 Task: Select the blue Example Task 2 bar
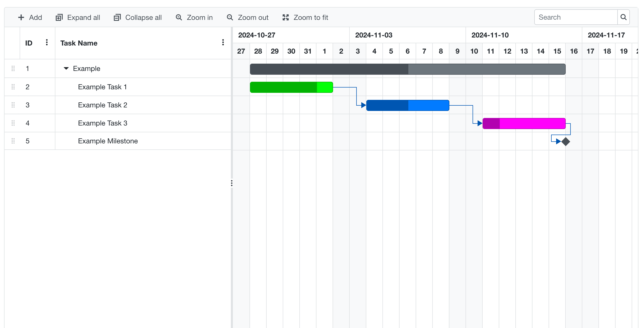407,105
